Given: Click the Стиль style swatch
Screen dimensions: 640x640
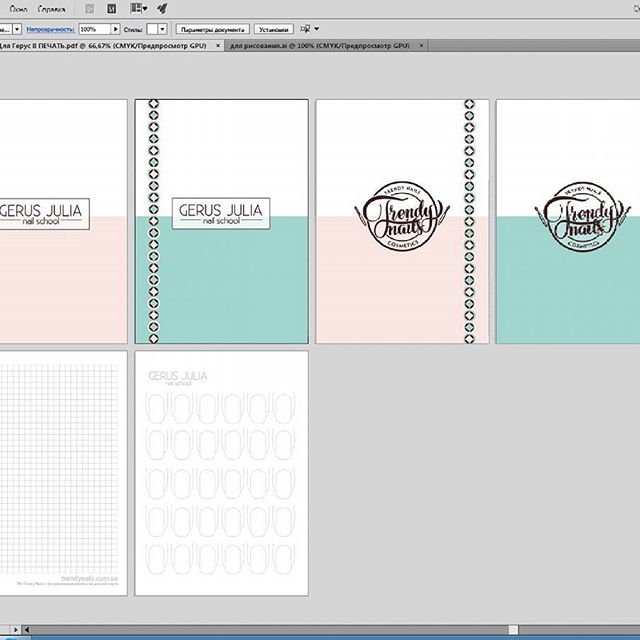Looking at the screenshot, I should [x=152, y=29].
